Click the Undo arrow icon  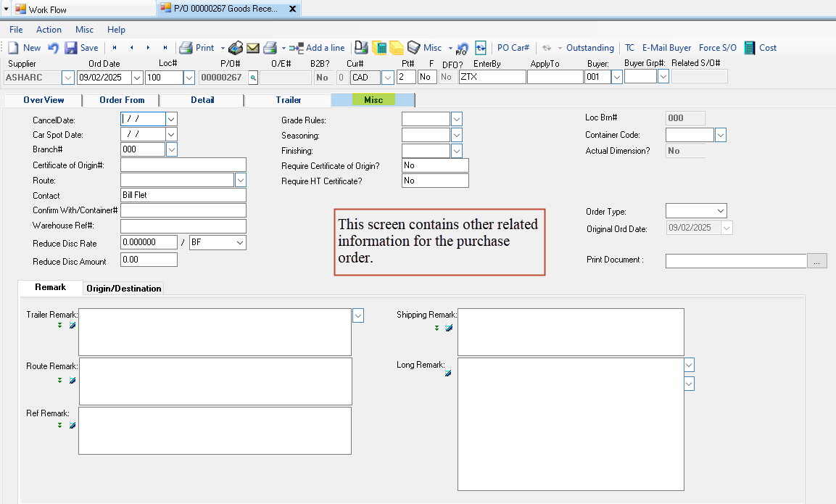54,48
